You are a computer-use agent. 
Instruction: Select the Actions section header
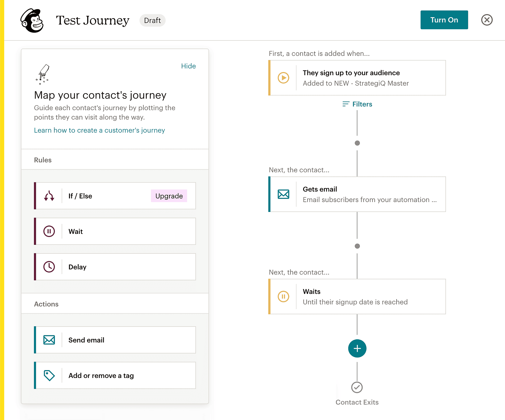pyautogui.click(x=46, y=304)
